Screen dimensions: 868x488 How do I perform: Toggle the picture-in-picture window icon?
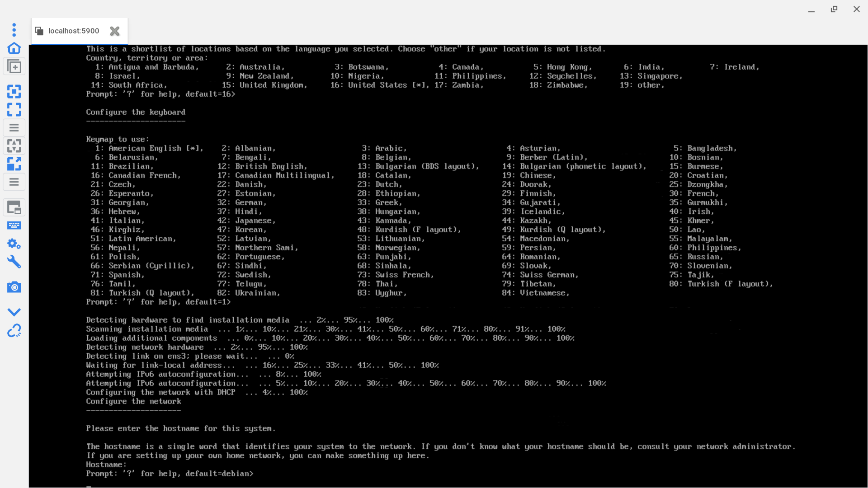(x=14, y=207)
